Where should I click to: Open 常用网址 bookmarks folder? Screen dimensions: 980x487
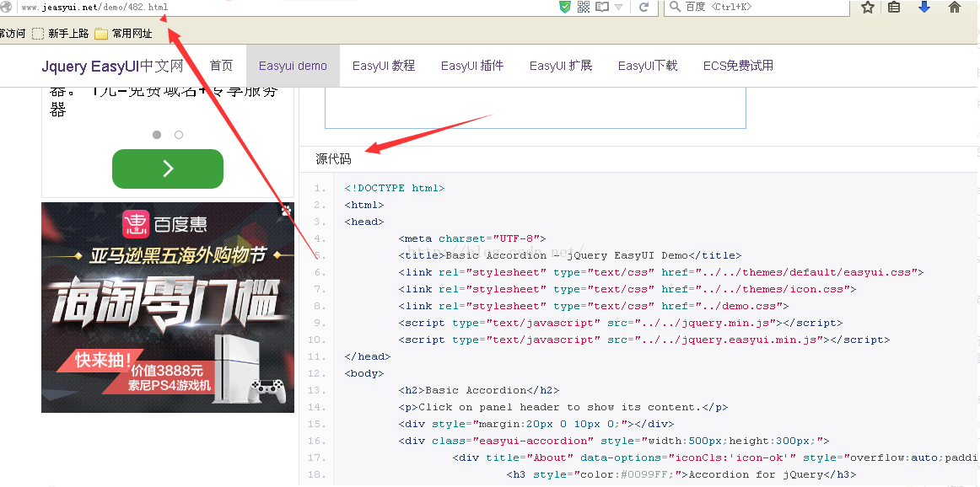124,34
